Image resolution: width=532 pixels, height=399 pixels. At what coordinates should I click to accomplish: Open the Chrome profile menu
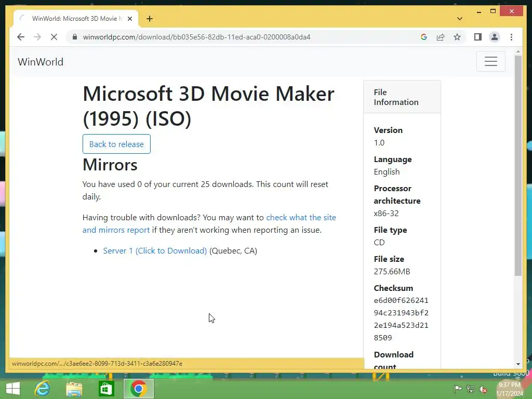click(x=495, y=37)
